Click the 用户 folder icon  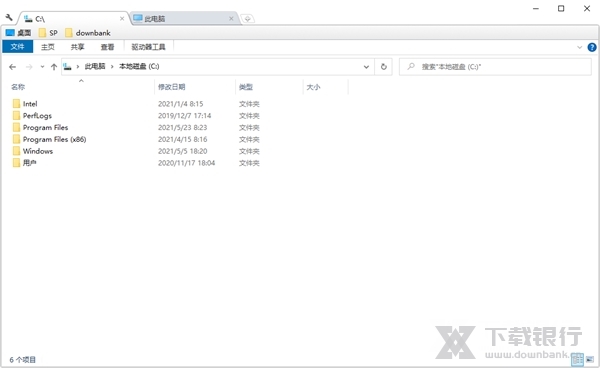(16, 163)
